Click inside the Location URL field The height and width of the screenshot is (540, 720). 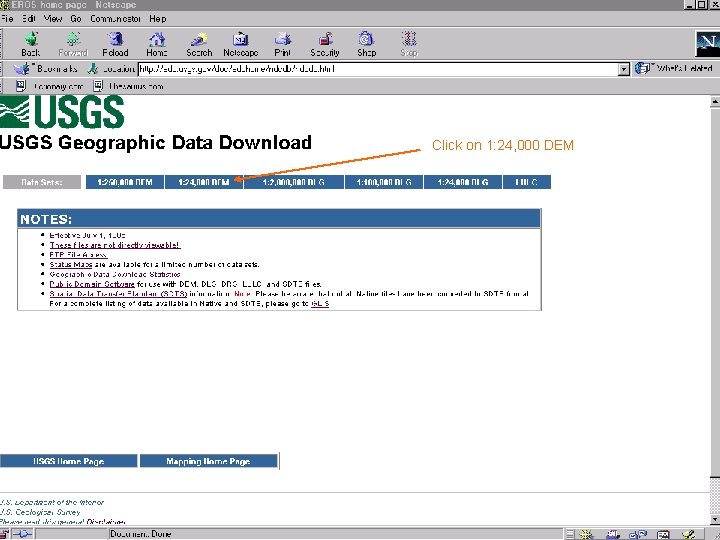pyautogui.click(x=378, y=69)
